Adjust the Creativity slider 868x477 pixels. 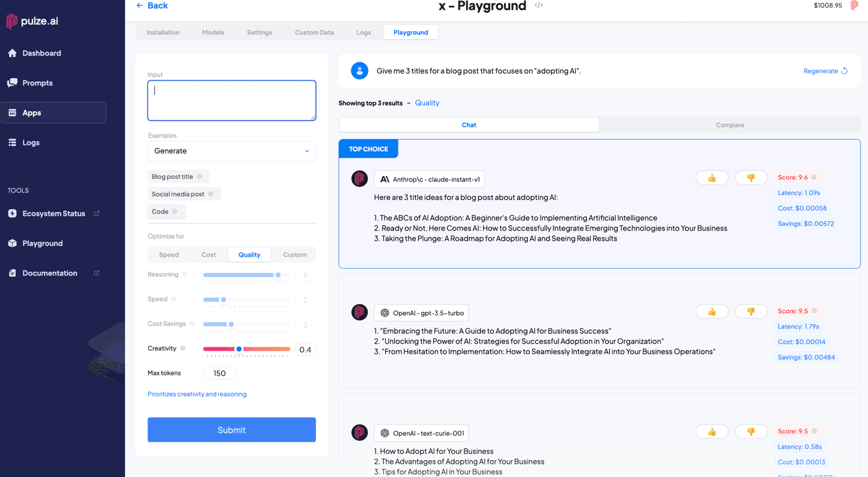click(x=238, y=349)
